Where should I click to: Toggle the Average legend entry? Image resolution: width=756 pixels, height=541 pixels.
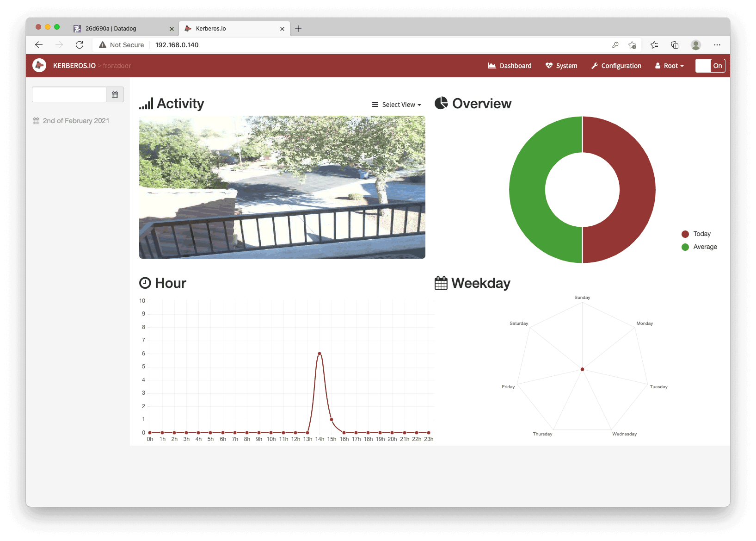[698, 247]
